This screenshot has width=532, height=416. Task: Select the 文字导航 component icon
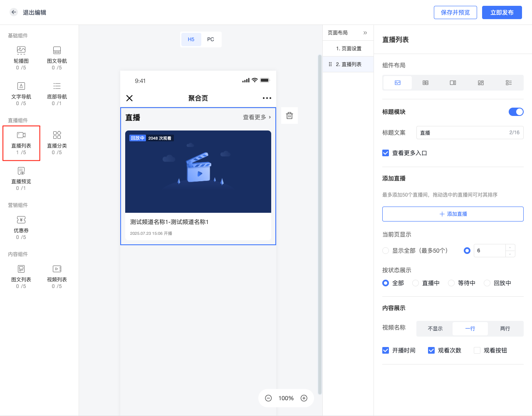(21, 86)
